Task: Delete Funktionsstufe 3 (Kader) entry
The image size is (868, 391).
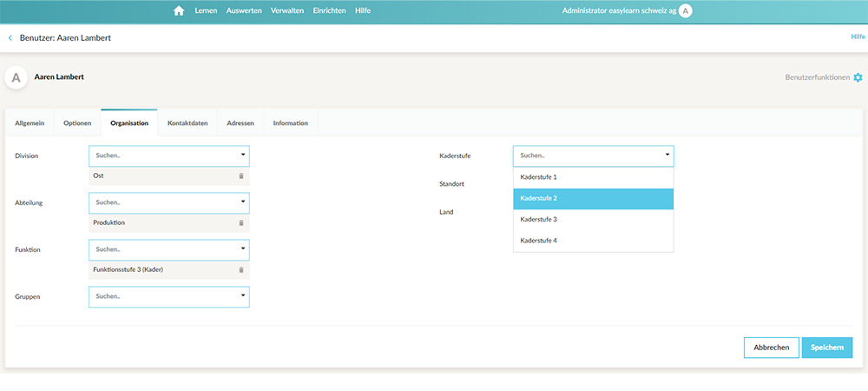Action: pos(241,269)
